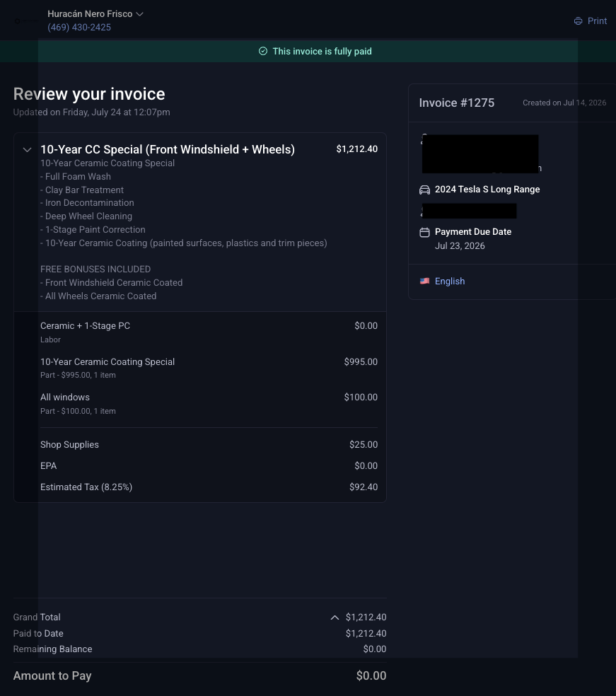
Task: Click the Amount to Pay total row
Action: pyautogui.click(x=199, y=675)
